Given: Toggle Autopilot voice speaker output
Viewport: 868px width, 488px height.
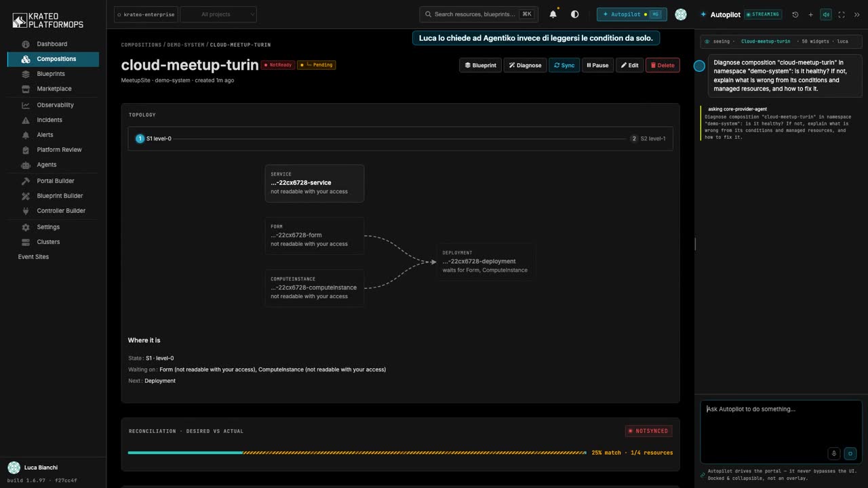Looking at the screenshot, I should [826, 14].
